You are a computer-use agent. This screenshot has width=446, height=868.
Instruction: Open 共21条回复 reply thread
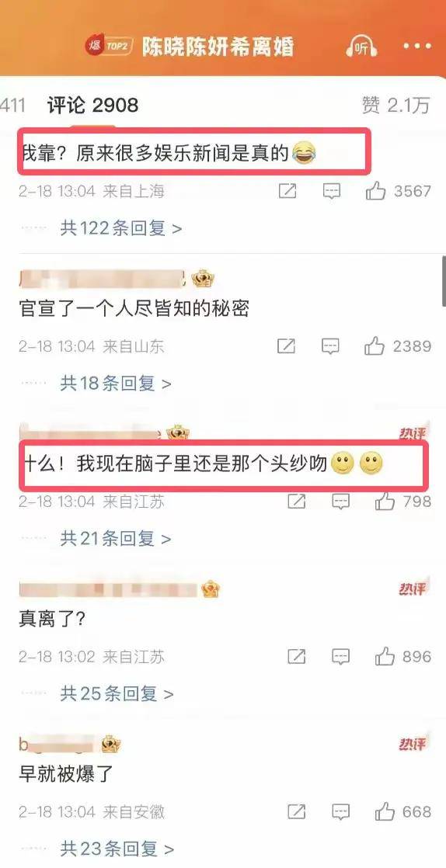tap(116, 538)
